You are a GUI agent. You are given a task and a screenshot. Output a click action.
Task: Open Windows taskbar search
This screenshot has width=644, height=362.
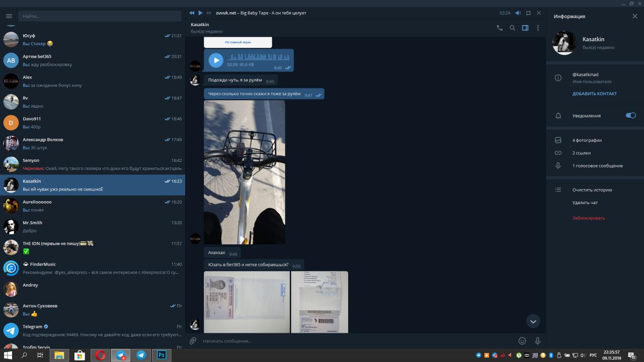point(24,355)
